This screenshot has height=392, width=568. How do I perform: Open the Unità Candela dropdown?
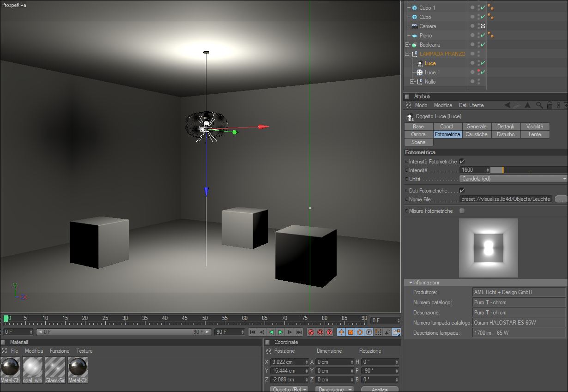(x=514, y=179)
